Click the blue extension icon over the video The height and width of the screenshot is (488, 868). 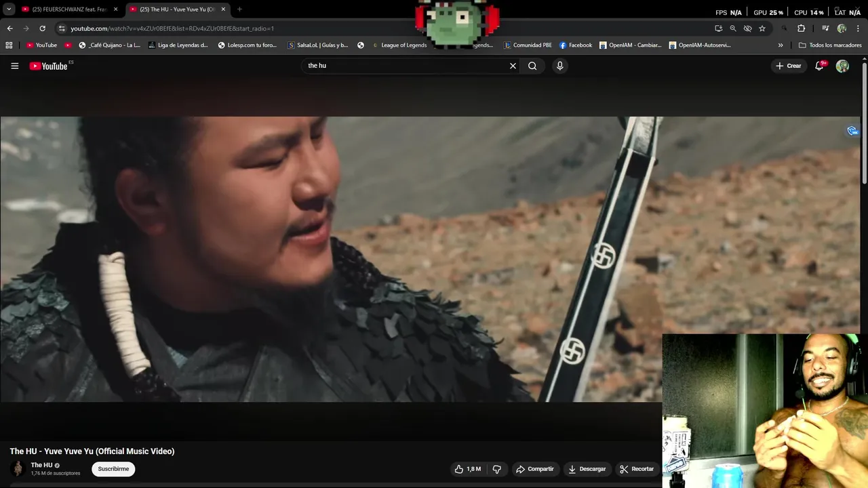coord(852,131)
